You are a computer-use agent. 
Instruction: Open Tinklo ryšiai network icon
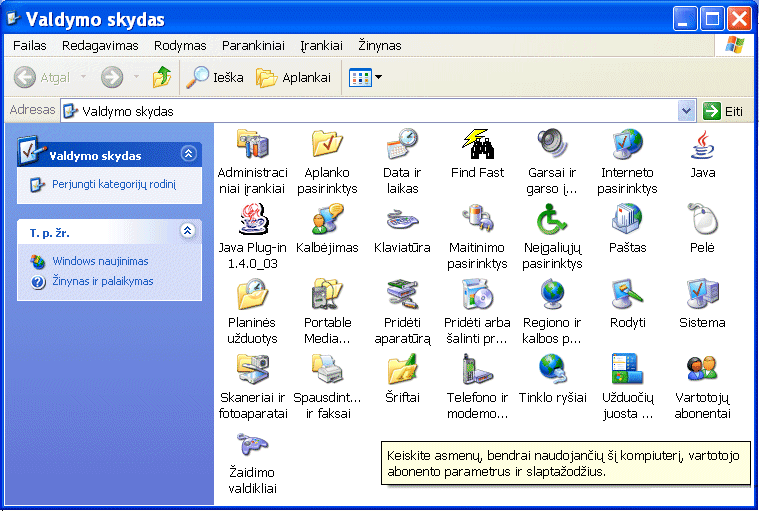(552, 369)
